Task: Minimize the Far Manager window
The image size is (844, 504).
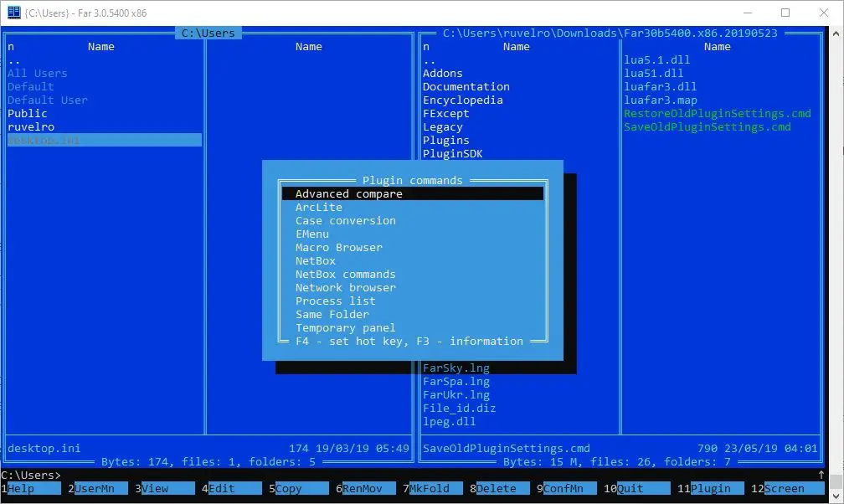Action: coord(748,13)
